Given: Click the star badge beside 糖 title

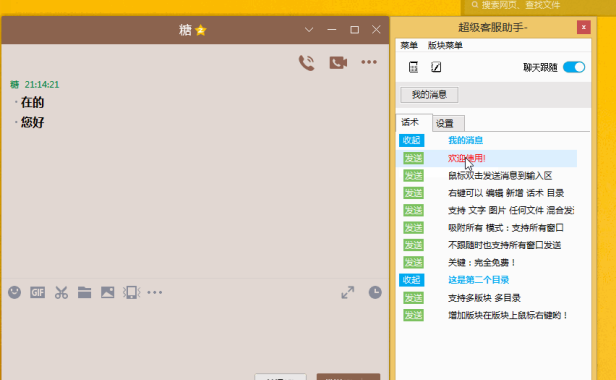Looking at the screenshot, I should click(x=201, y=30).
